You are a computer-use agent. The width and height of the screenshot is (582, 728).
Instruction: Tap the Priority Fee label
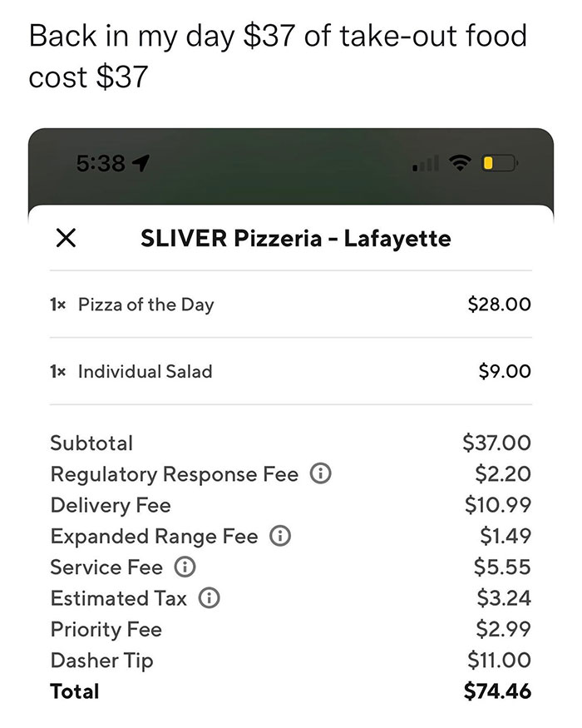pyautogui.click(x=106, y=630)
